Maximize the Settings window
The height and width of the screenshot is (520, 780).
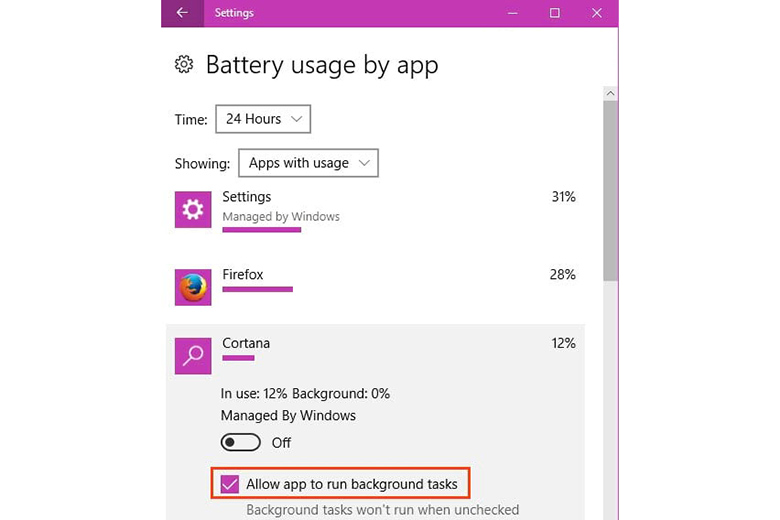coord(555,13)
